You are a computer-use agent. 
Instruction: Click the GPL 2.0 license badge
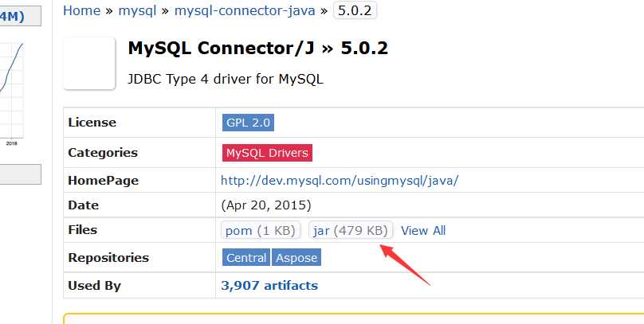[x=248, y=123]
